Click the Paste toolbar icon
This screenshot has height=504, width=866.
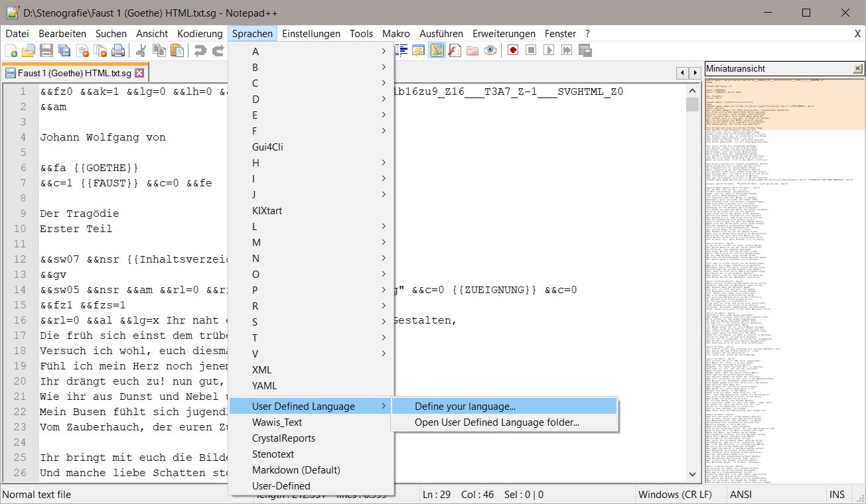(177, 50)
